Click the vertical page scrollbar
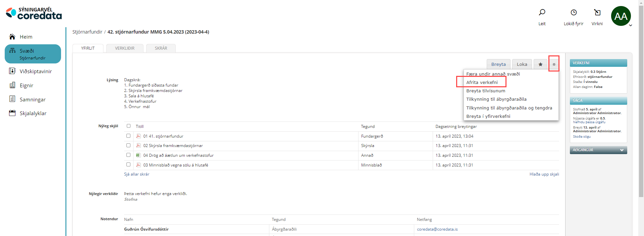644x236 pixels. tap(641, 101)
